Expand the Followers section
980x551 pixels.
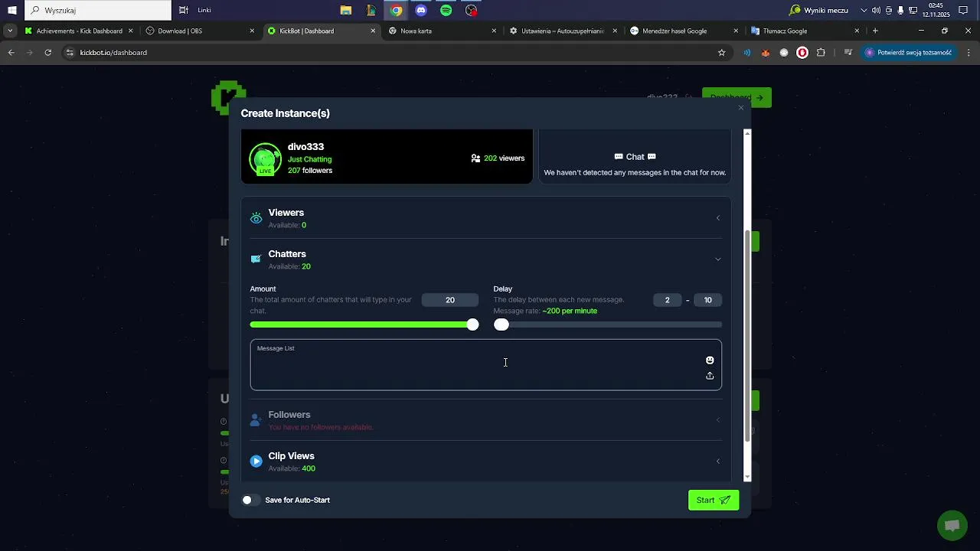click(717, 420)
